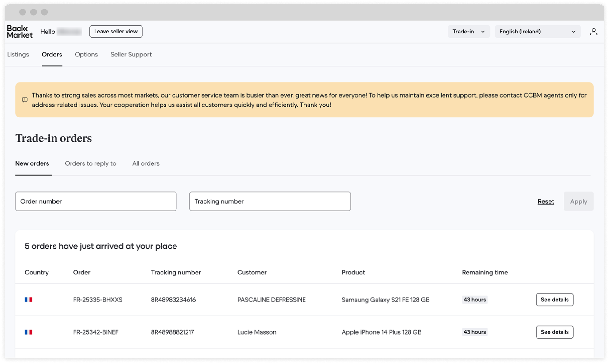Click 43 hours badge for Lucie Masson's order

pos(475,332)
